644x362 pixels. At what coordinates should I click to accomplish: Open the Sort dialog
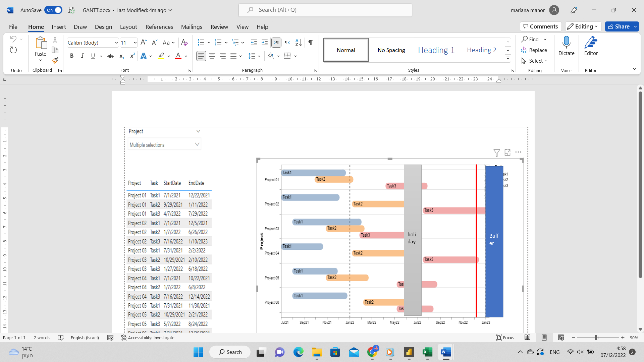tap(299, 43)
